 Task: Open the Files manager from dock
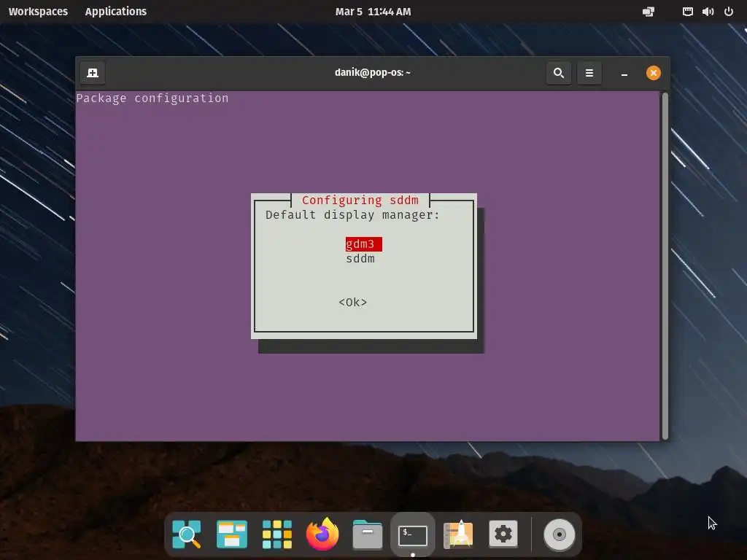point(368,534)
